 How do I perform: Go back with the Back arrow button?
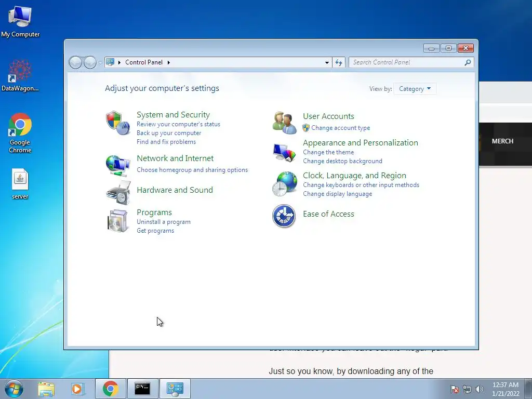coord(75,62)
